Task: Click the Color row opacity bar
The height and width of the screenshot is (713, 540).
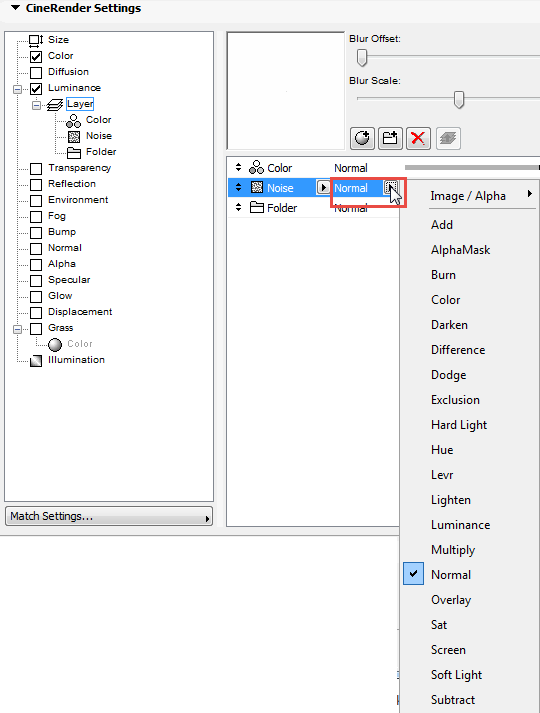Action: [x=472, y=167]
